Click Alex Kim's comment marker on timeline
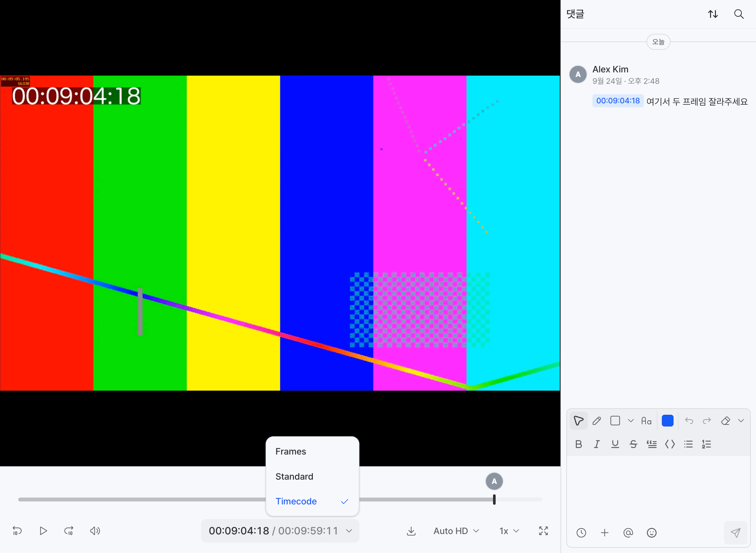Viewport: 756px width, 553px height. pyautogui.click(x=494, y=481)
